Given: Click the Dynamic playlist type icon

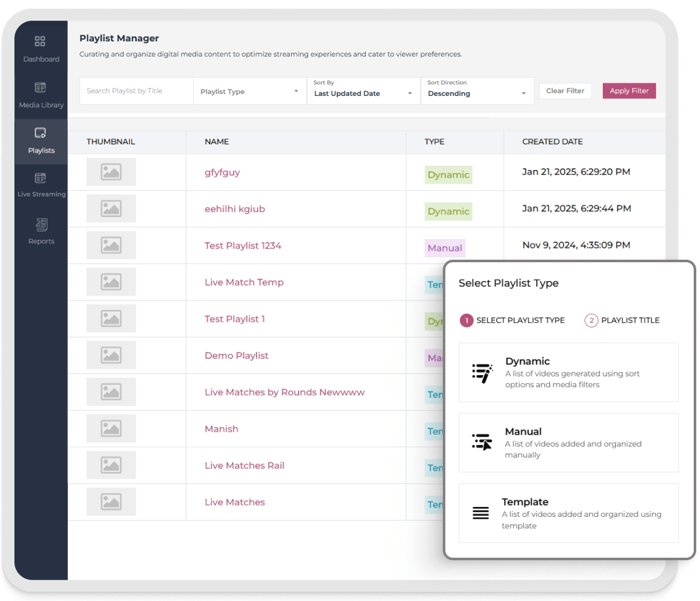Looking at the screenshot, I should 482,373.
